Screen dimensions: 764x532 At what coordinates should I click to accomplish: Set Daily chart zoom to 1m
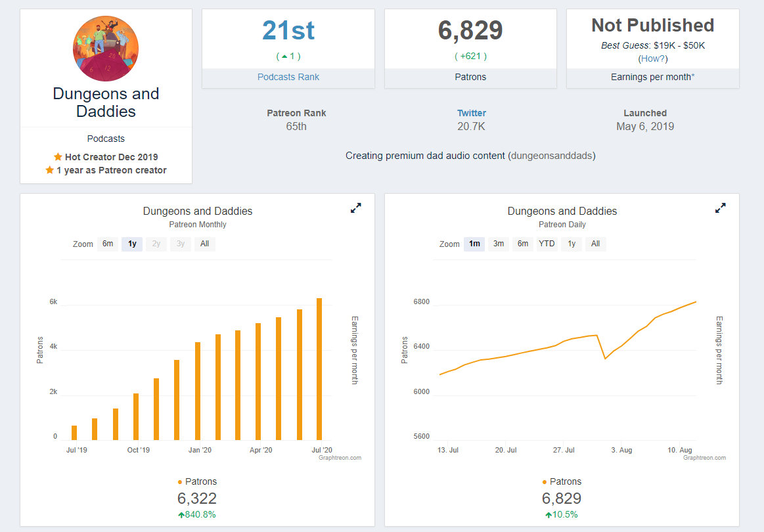click(474, 244)
